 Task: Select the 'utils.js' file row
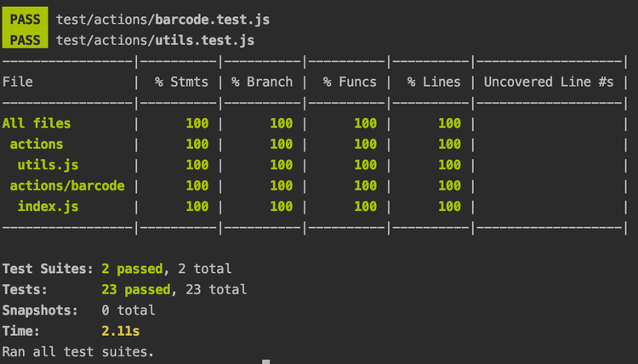[48, 165]
